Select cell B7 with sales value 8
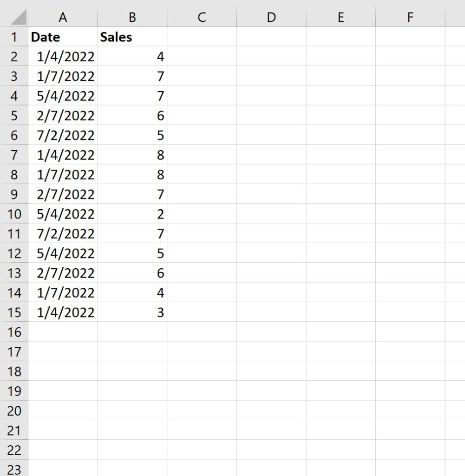 point(132,155)
